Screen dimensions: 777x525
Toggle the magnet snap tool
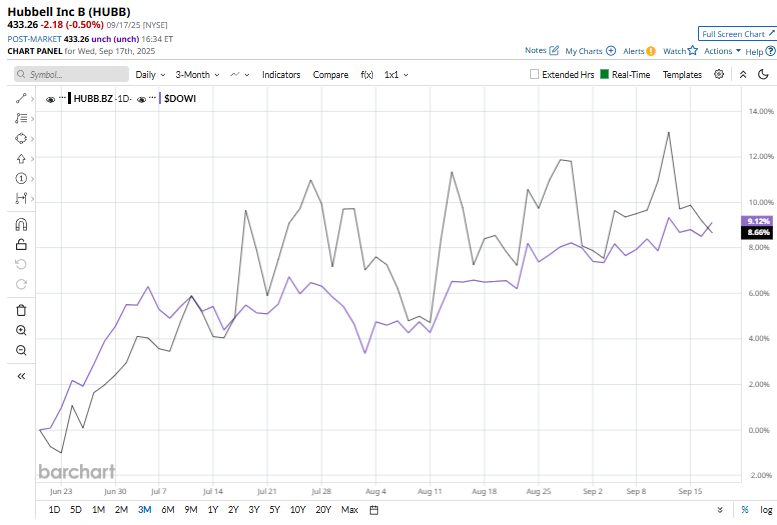tap(21, 225)
